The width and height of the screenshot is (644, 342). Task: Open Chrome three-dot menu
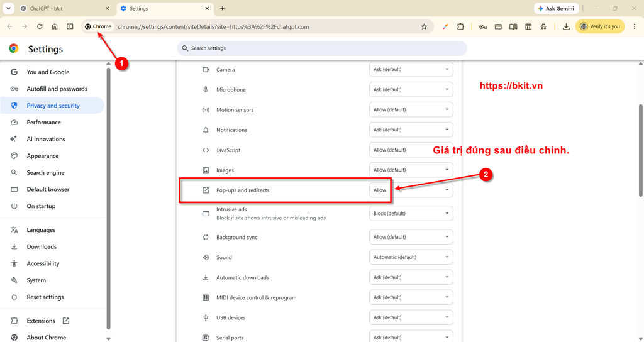635,26
